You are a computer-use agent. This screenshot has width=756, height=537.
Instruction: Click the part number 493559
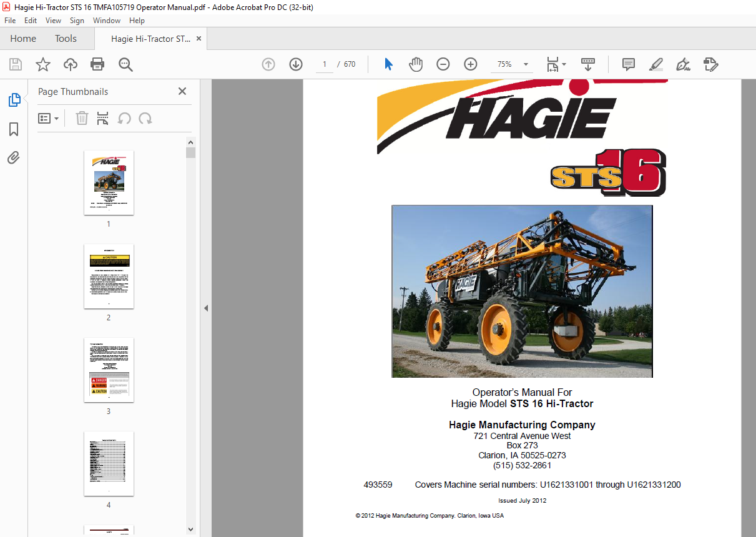coord(378,485)
